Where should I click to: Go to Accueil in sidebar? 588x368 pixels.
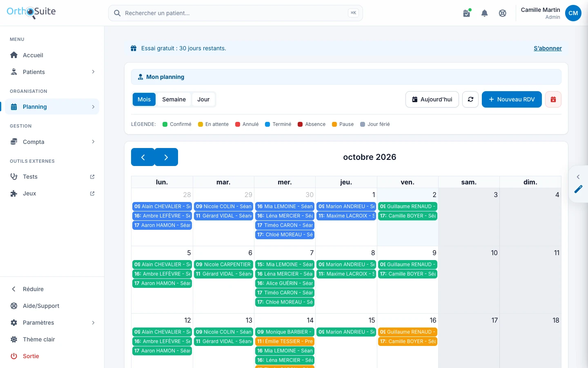[x=52, y=55]
